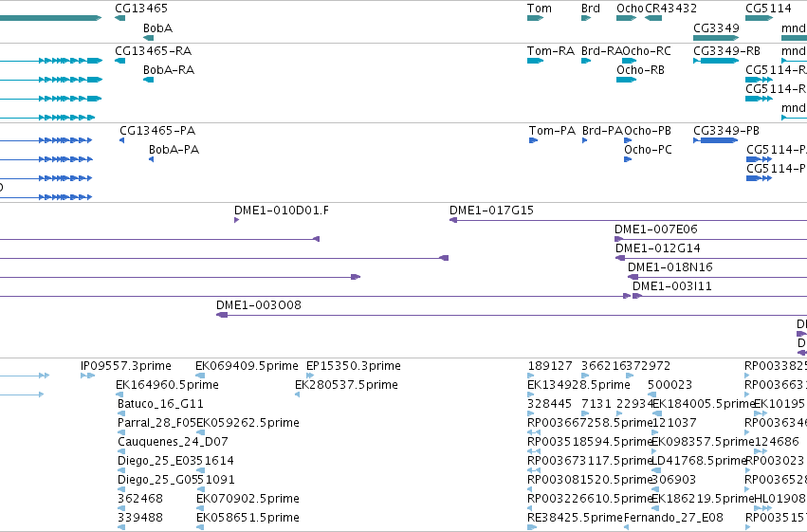Click the CG3349-RB transcript label
The width and height of the screenshot is (807, 532).
tap(726, 51)
